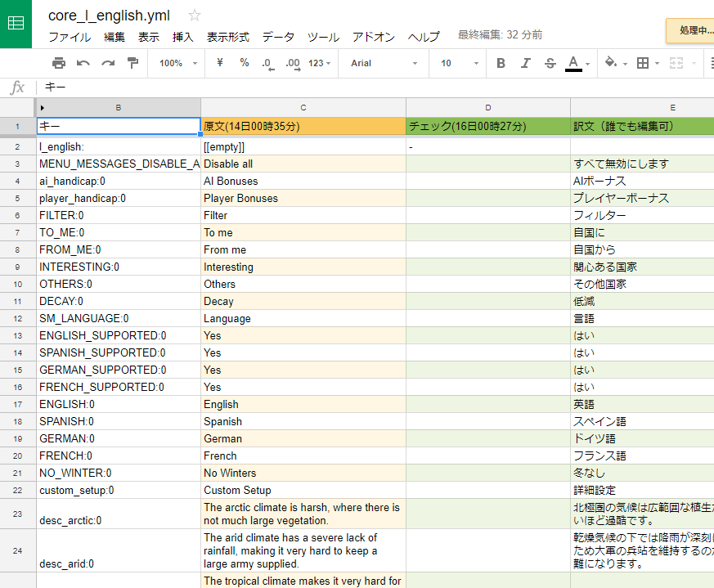Select cell Player Bonuses
Image resolution: width=714 pixels, height=588 pixels.
point(303,198)
